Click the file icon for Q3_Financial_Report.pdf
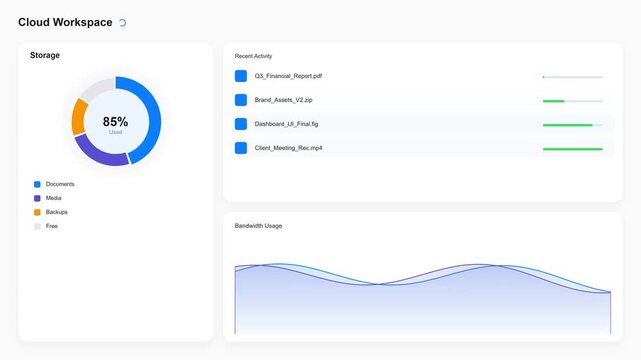This screenshot has height=360, width=641. tap(241, 76)
